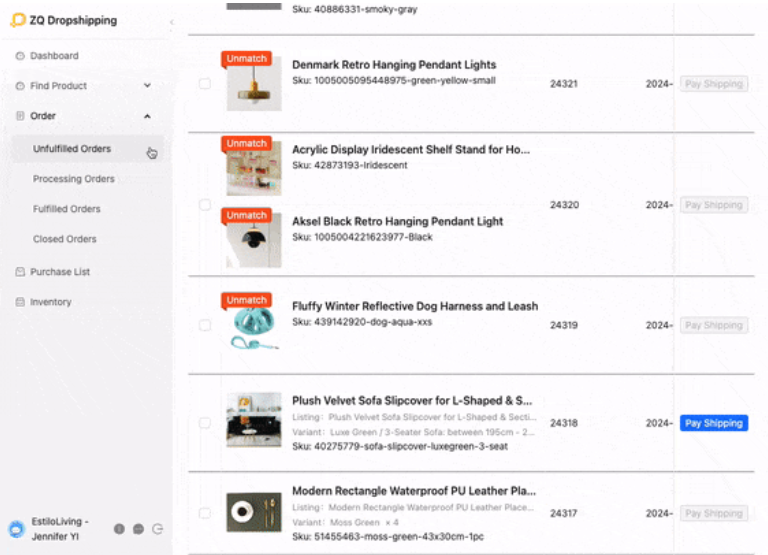Click Pay Shipping for order 24320

[714, 205]
